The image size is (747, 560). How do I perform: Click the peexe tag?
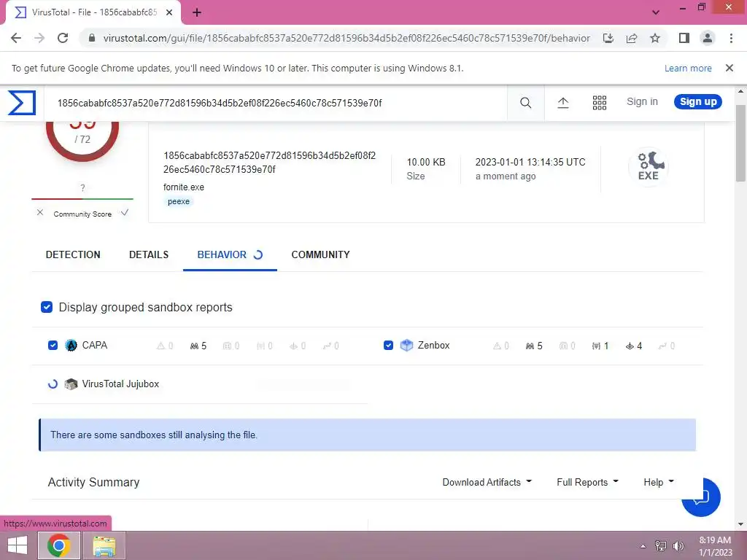pyautogui.click(x=179, y=201)
